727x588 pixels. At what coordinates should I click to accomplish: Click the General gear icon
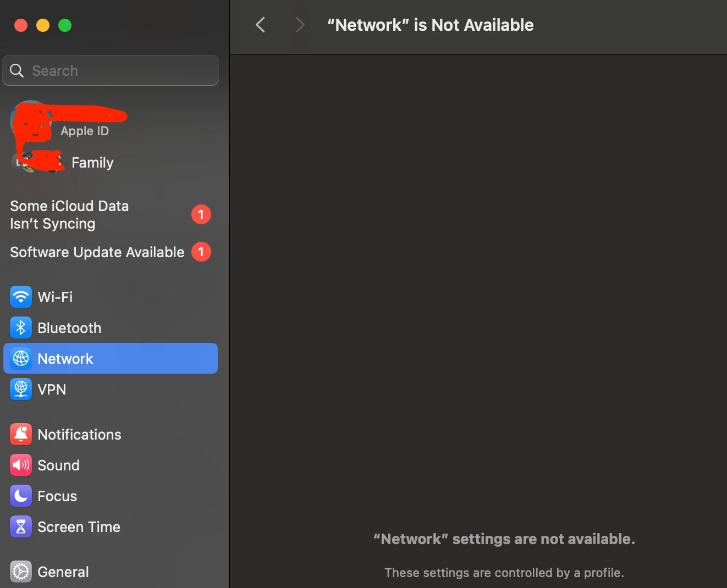click(x=21, y=572)
